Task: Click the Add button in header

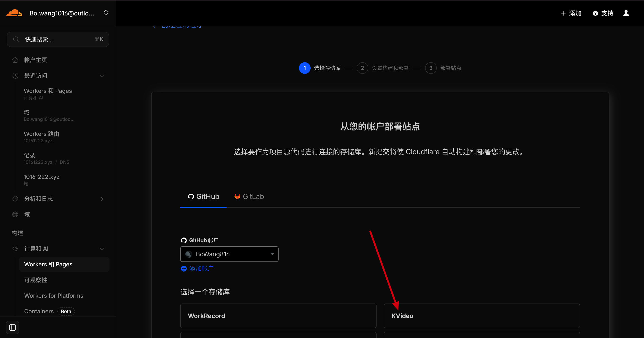Action: click(x=571, y=13)
